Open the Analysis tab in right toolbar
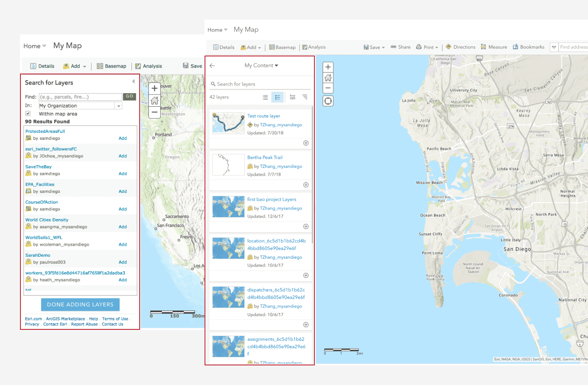Screen dimensions: 588x385 click(x=314, y=47)
